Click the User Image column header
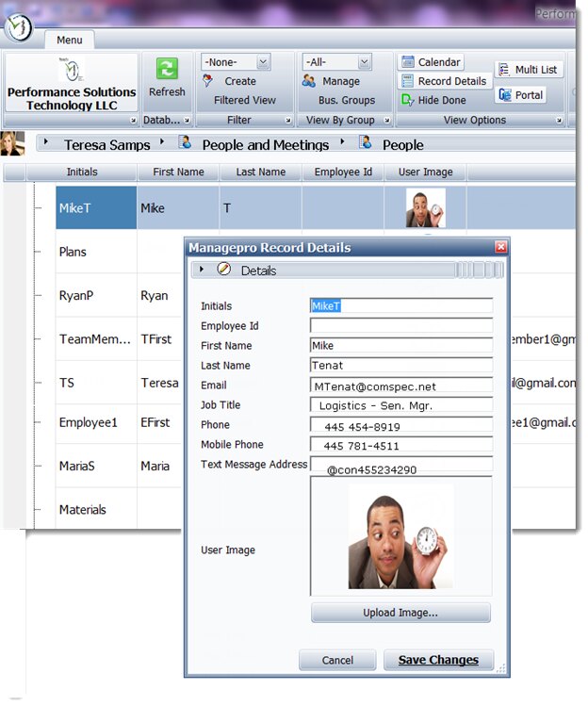The height and width of the screenshot is (706, 588). coord(426,172)
